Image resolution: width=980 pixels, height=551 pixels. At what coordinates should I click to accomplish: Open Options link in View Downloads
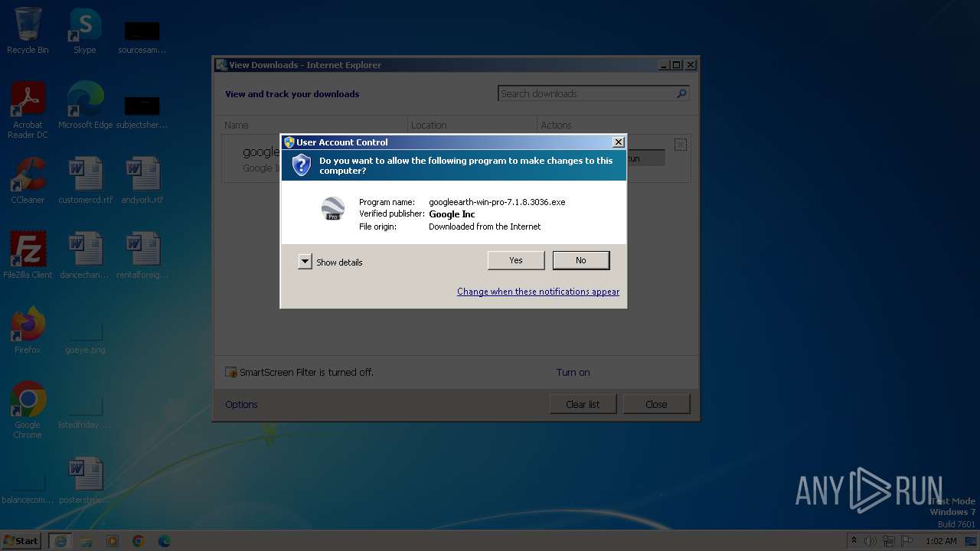tap(241, 404)
